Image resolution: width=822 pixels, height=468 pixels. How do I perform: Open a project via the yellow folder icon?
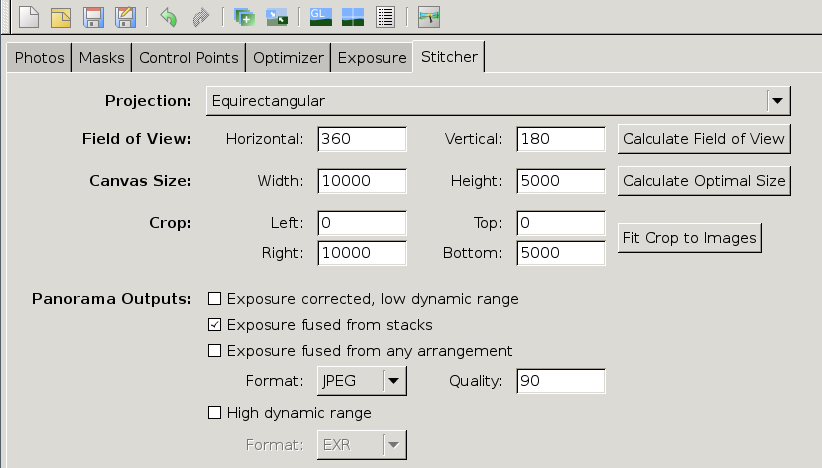pyautogui.click(x=61, y=17)
